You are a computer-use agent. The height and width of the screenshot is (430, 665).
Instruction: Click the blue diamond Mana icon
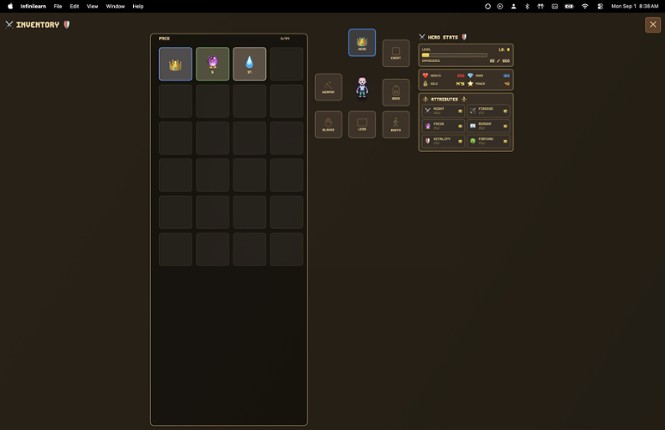click(x=470, y=75)
